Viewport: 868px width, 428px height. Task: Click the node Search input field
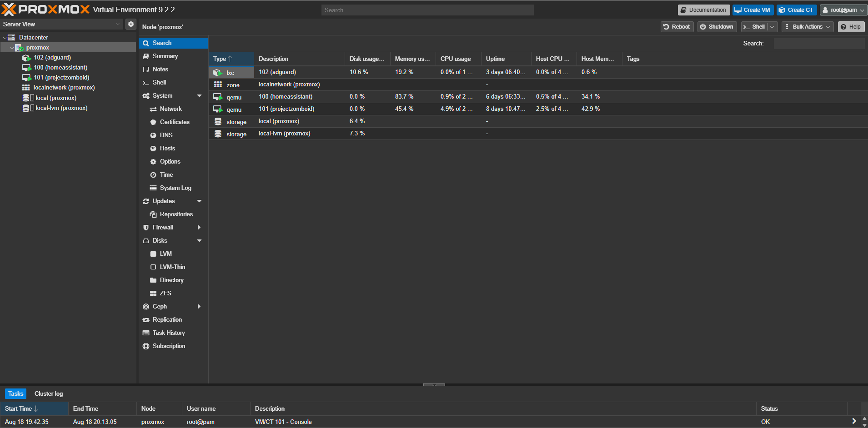(x=819, y=44)
